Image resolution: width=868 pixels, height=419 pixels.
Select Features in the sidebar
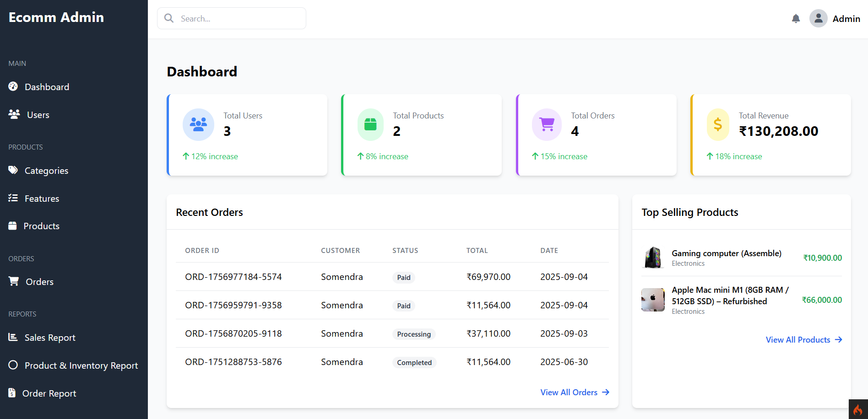42,199
